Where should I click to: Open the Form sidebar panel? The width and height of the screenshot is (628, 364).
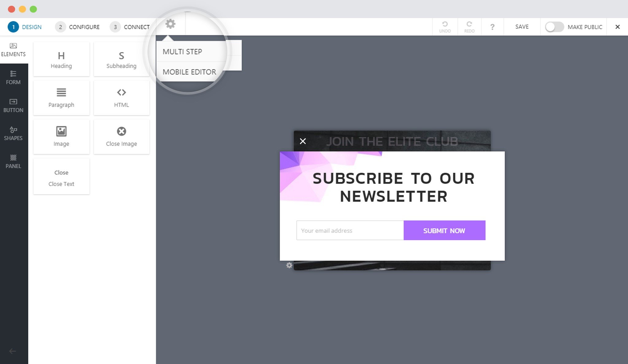[x=13, y=78]
